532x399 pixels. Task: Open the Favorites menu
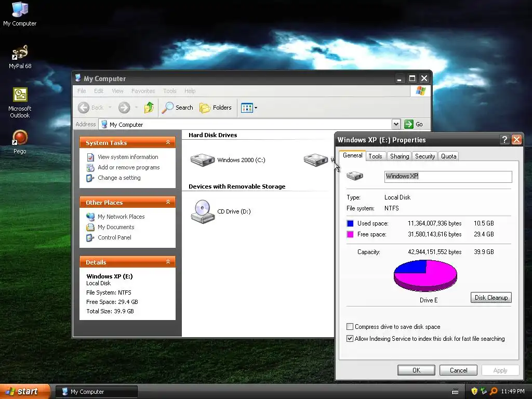click(143, 91)
